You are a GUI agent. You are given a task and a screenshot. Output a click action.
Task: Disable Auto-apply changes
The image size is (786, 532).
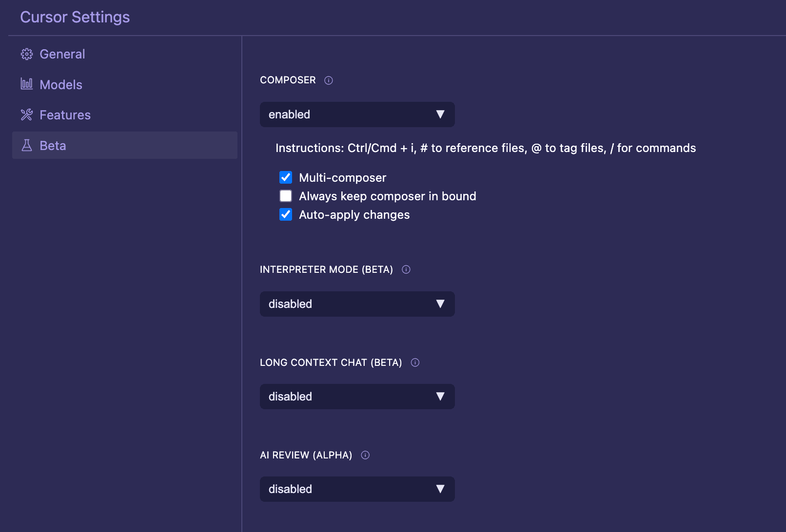tap(286, 214)
